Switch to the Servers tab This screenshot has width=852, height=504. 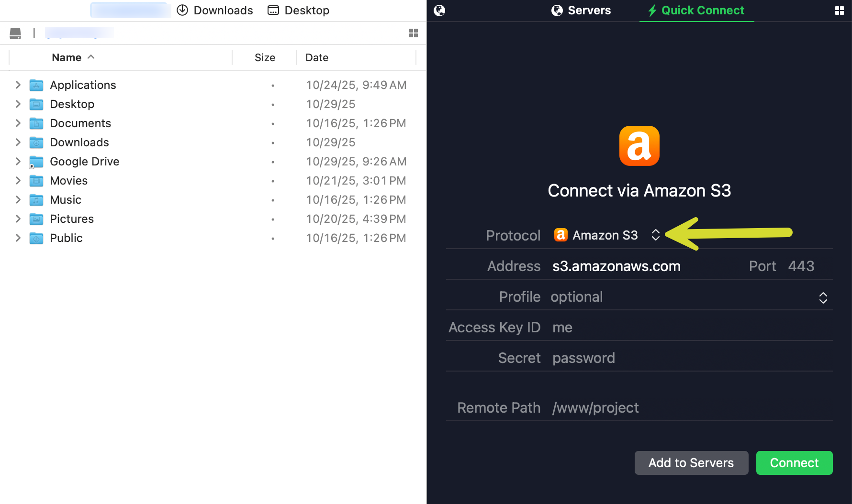pyautogui.click(x=581, y=11)
